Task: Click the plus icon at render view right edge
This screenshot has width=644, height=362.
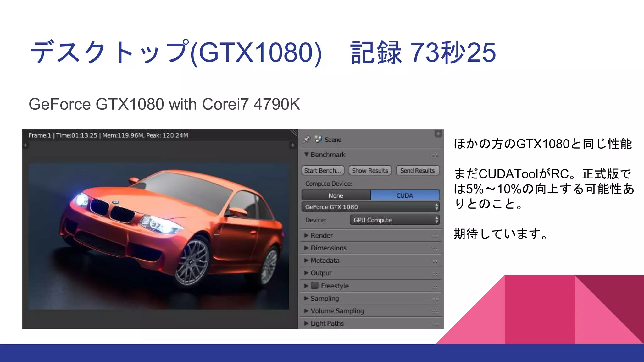Action: (x=293, y=145)
